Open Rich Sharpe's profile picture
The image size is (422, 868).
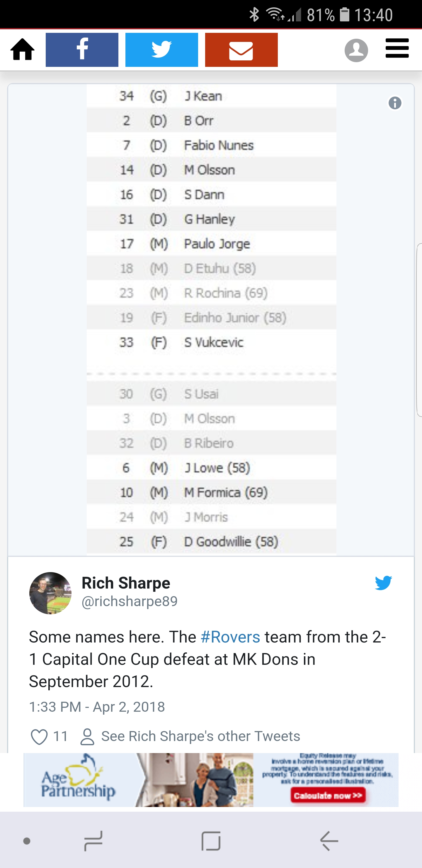[x=50, y=593]
